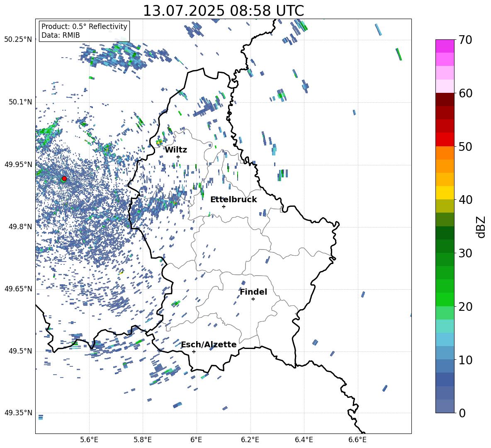
Task: Click the 50 colorbar tick label
Action: (465, 147)
